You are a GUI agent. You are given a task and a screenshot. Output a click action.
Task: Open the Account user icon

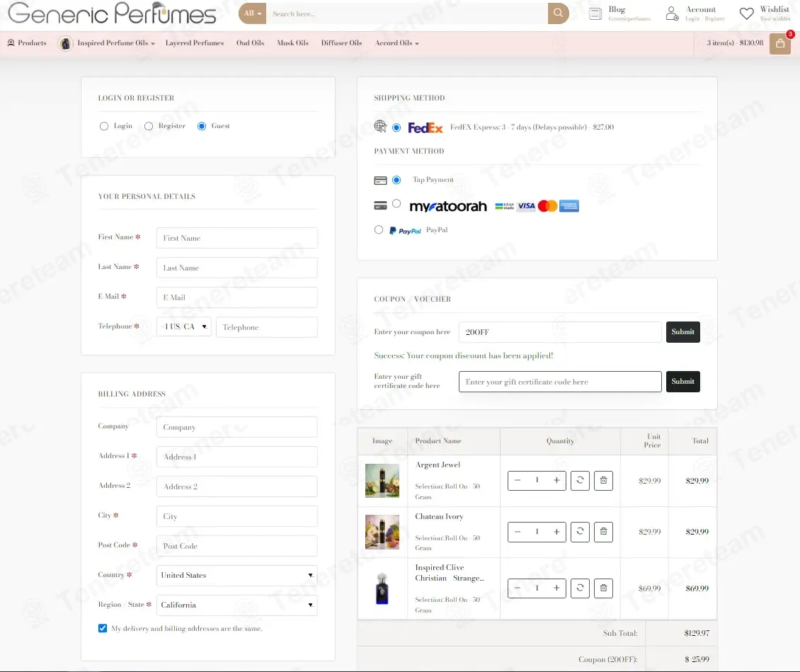pyautogui.click(x=672, y=13)
